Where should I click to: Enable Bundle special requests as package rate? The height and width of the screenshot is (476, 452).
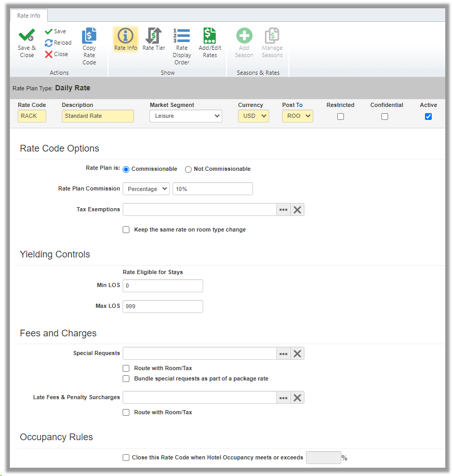pyautogui.click(x=126, y=378)
